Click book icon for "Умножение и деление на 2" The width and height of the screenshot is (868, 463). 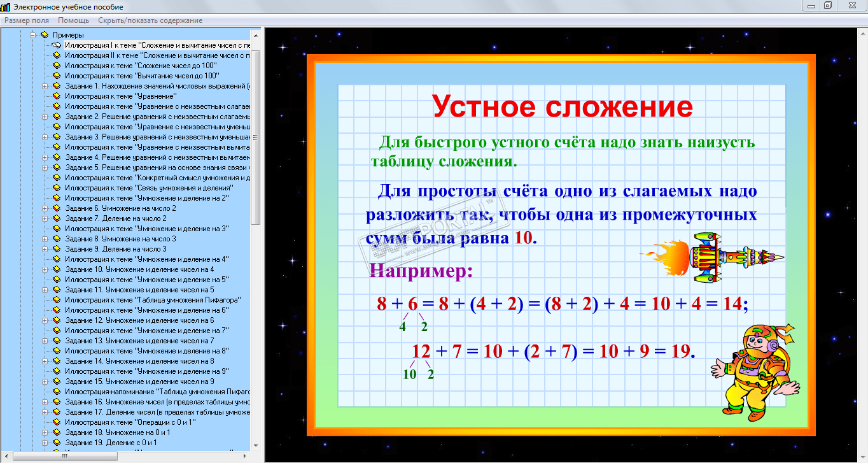point(56,198)
